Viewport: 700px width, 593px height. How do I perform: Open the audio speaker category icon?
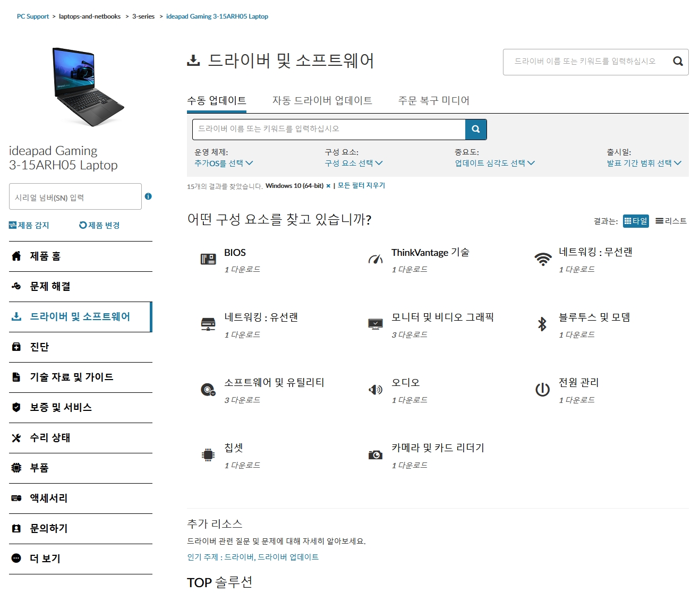click(374, 389)
